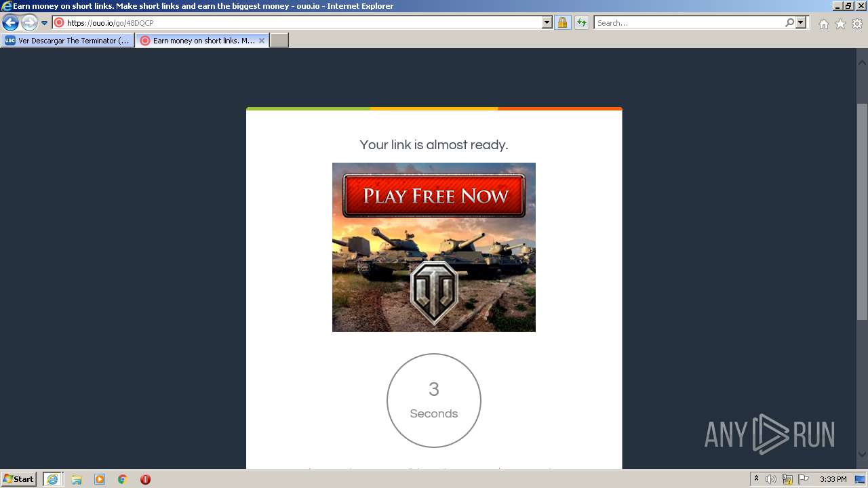This screenshot has height=488, width=868.
Task: Click the 3 Seconds countdown circle
Action: click(x=434, y=401)
